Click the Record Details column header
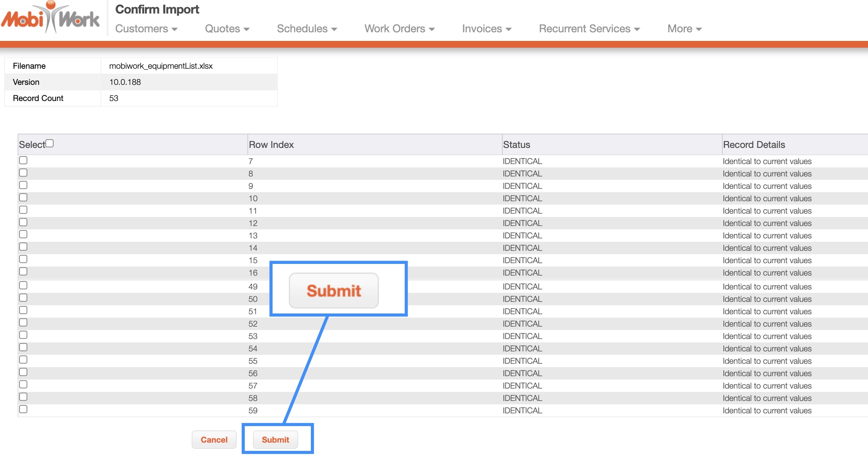868x458 pixels. coord(754,145)
